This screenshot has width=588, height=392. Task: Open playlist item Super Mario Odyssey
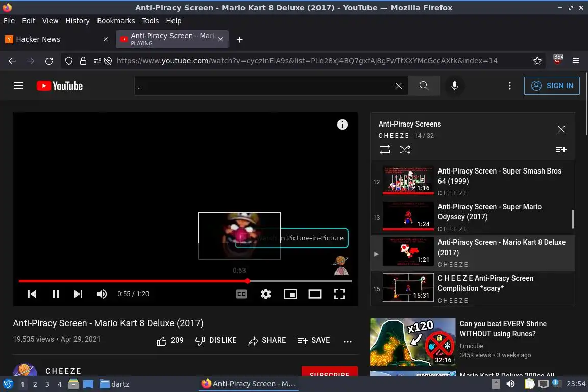click(x=473, y=217)
